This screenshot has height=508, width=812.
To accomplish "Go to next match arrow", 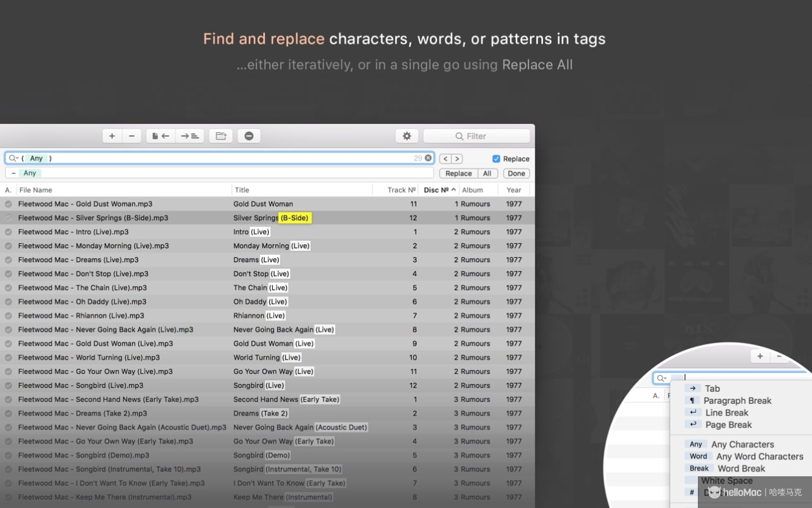I will [457, 159].
